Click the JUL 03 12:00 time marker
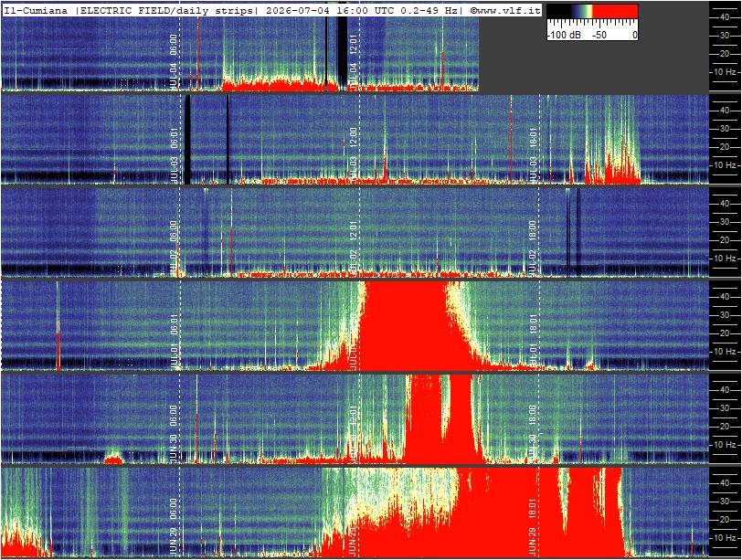This screenshot has height=560, width=742. 353,154
